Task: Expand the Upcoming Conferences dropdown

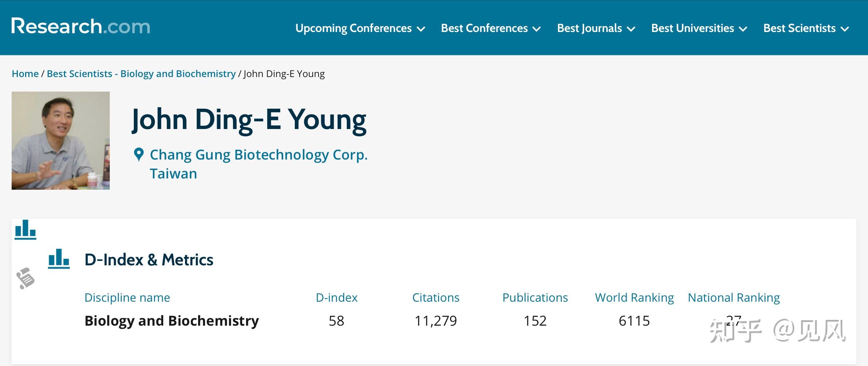Action: pyautogui.click(x=360, y=28)
